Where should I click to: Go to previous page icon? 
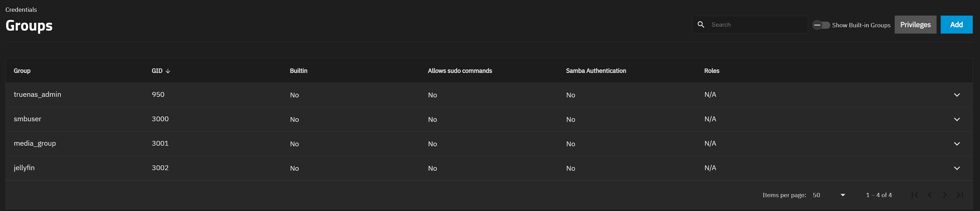[x=930, y=195]
